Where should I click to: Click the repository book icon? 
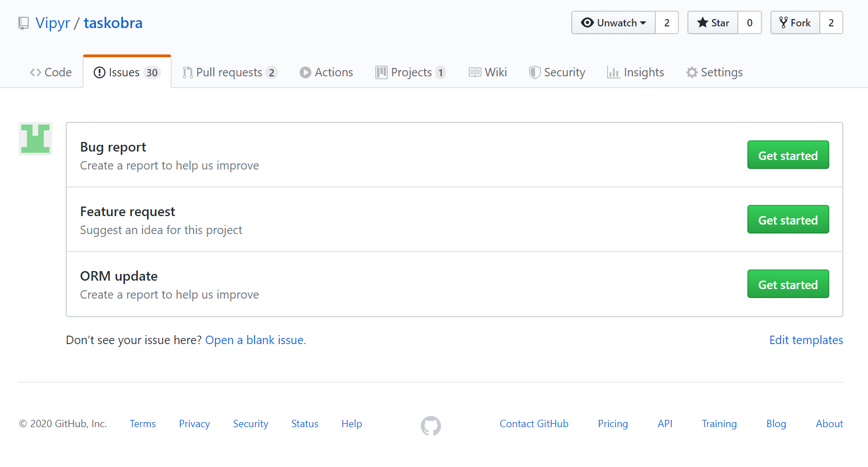coord(24,24)
